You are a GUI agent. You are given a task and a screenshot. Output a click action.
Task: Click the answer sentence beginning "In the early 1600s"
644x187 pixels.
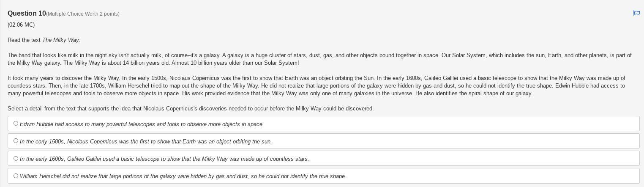pos(164,159)
